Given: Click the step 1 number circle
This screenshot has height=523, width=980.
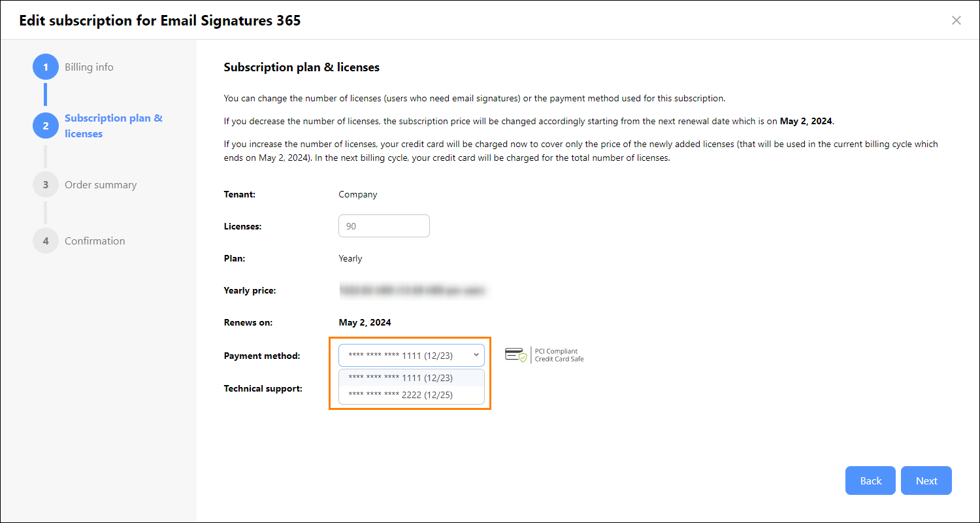Looking at the screenshot, I should [46, 67].
